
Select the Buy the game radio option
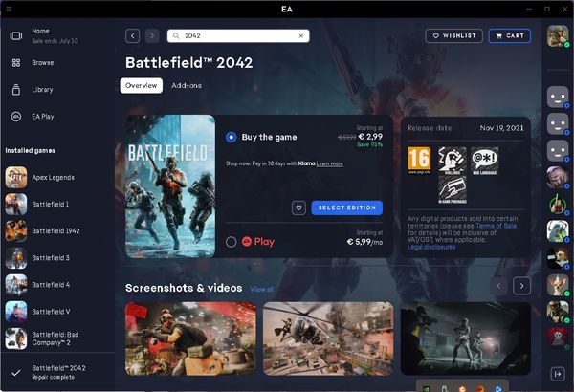click(231, 137)
